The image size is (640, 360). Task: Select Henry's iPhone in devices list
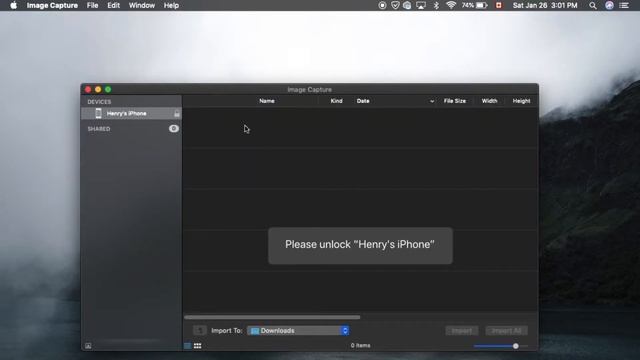[131, 113]
